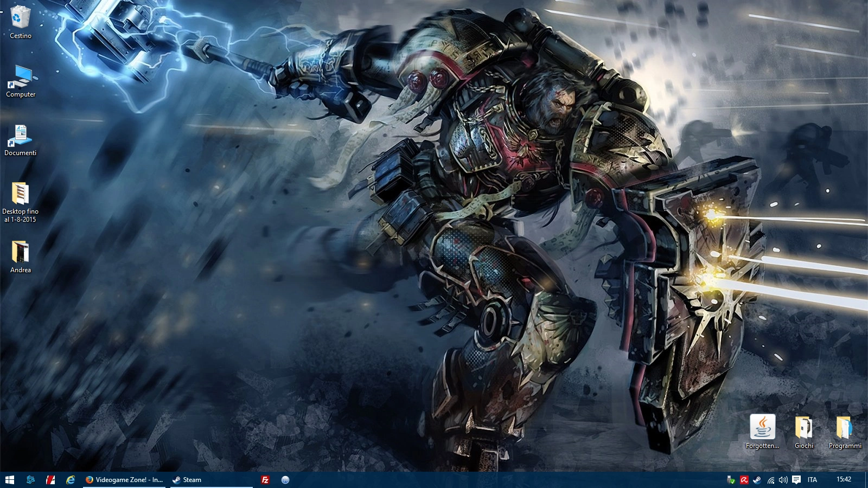Click the Safely Remove Hardware tray icon
Viewport: 868px width, 488px height.
(731, 480)
